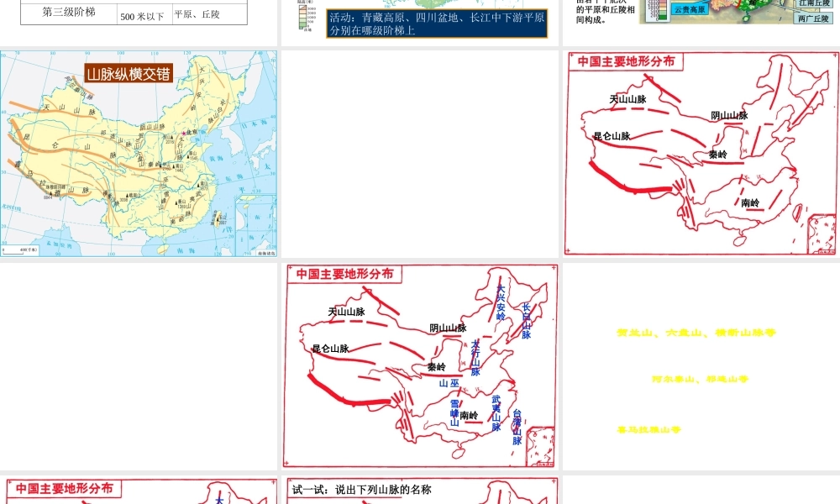Select the slide listing 贺兰山、六盘山、横断山脉等
The image size is (840, 504).
pos(701,366)
